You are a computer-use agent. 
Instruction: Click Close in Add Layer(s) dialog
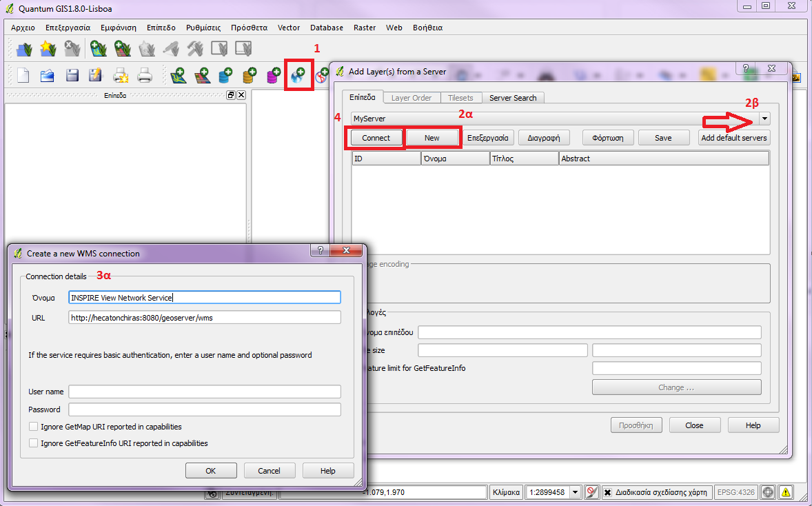click(x=694, y=425)
